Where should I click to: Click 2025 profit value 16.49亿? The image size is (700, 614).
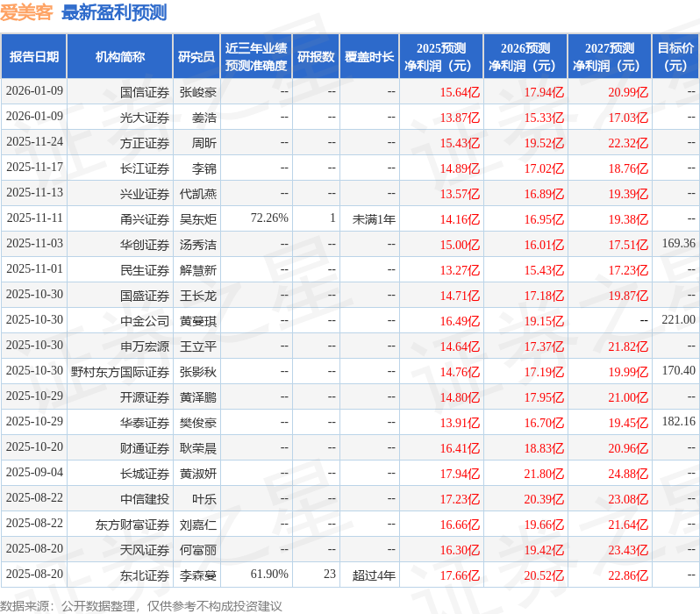click(x=460, y=322)
